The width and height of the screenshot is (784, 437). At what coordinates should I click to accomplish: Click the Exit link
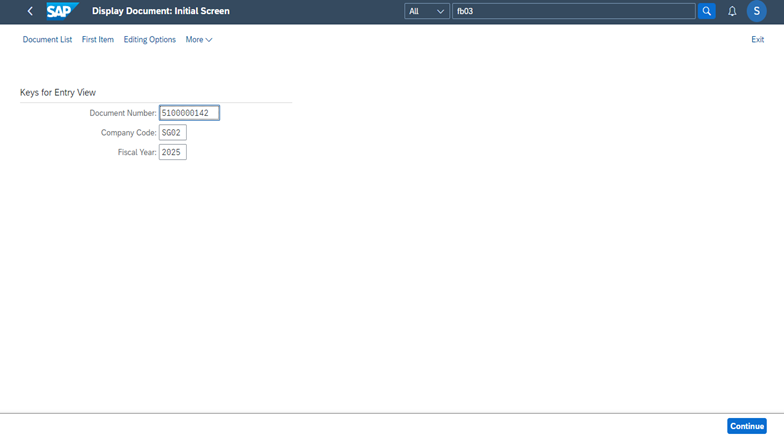pyautogui.click(x=757, y=40)
